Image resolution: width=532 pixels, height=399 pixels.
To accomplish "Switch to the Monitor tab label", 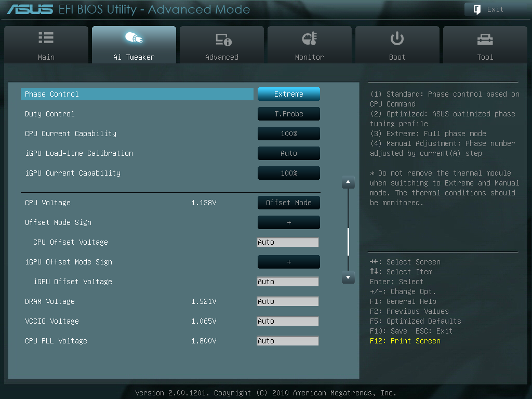I will point(310,57).
